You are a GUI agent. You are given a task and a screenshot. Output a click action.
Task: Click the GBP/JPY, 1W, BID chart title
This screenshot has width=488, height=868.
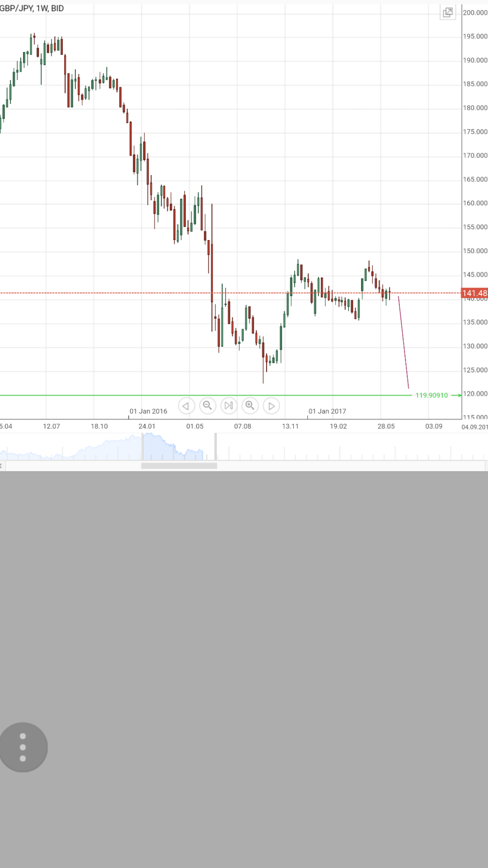click(32, 9)
